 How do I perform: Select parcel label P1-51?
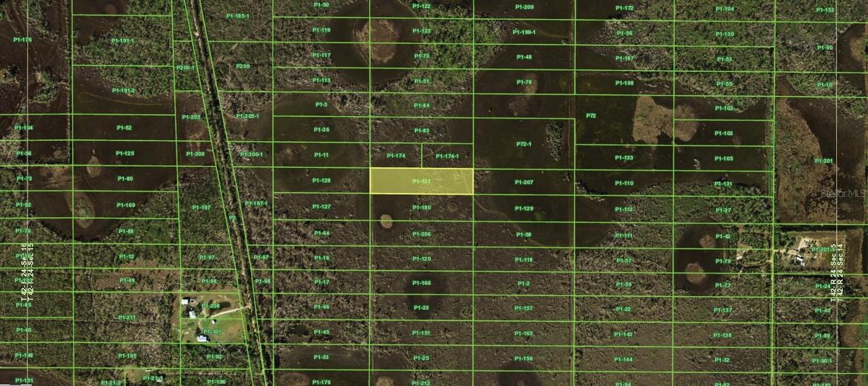[421, 81]
